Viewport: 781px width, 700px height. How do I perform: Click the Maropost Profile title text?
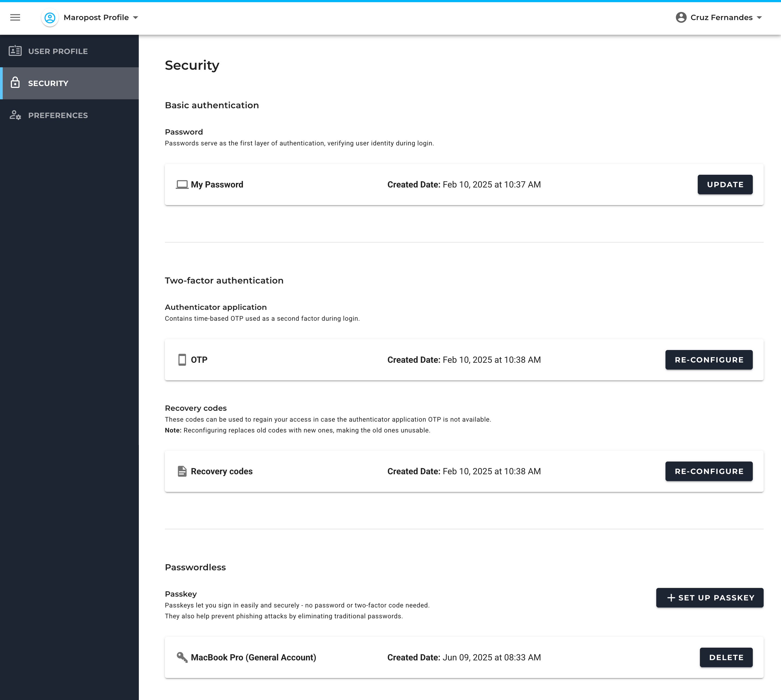coord(96,17)
